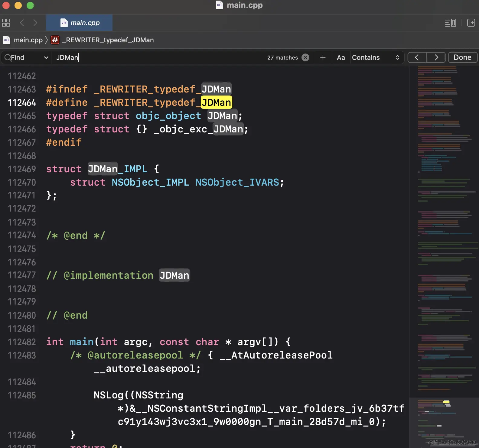This screenshot has height=448, width=479.
Task: Click the yellow minimize window button
Action: (x=18, y=5)
